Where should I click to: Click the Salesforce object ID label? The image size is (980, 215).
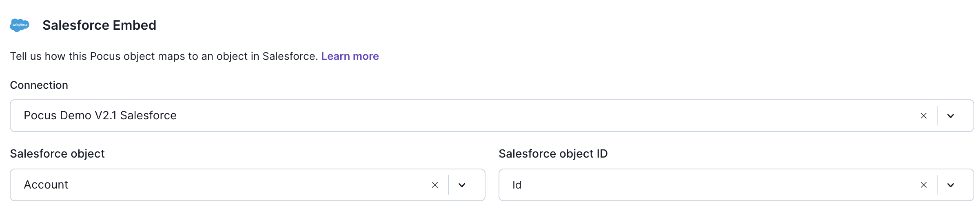coord(553,154)
